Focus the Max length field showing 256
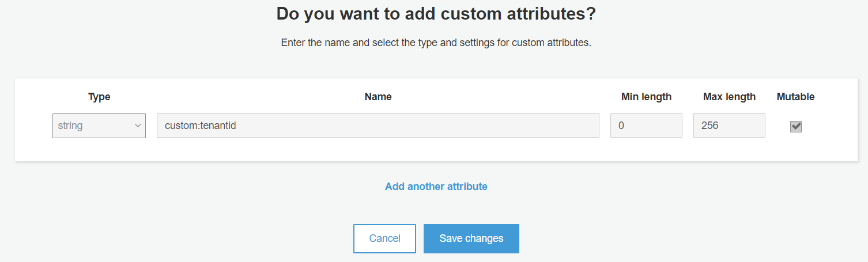The image size is (868, 262). [x=729, y=126]
